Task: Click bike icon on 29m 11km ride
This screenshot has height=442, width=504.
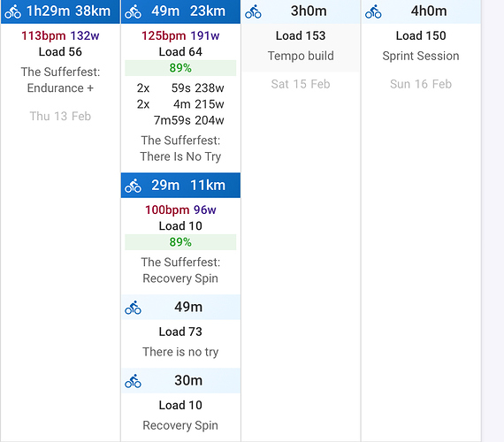Action: point(133,186)
